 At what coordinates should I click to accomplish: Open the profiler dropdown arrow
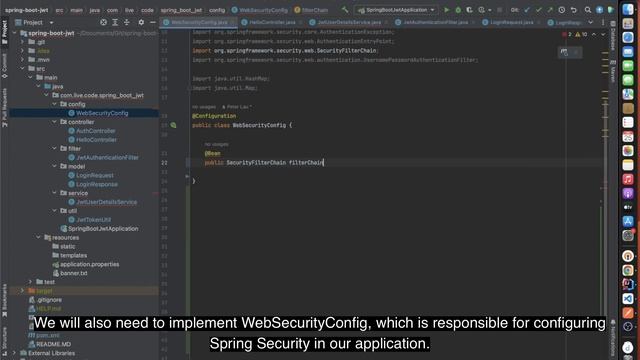(489, 10)
